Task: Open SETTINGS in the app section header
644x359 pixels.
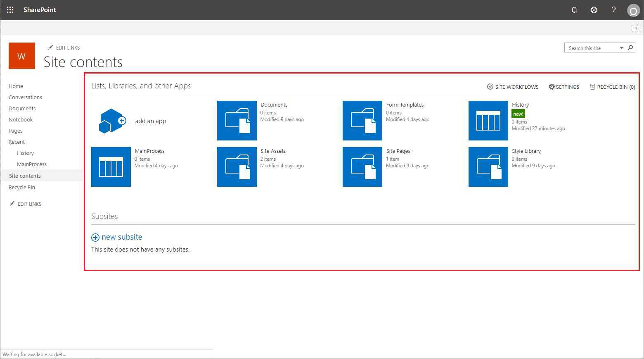Action: tap(564, 87)
